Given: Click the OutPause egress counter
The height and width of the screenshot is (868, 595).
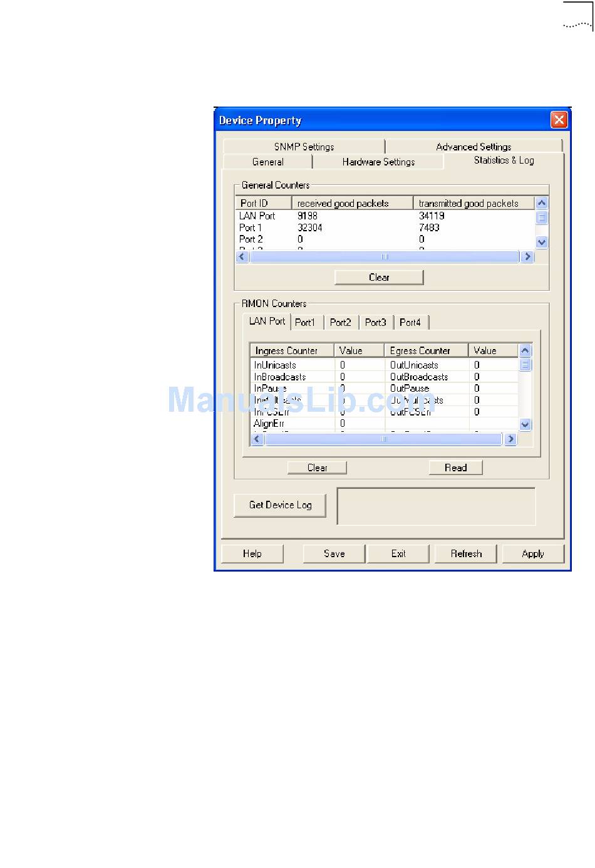Looking at the screenshot, I should point(410,389).
